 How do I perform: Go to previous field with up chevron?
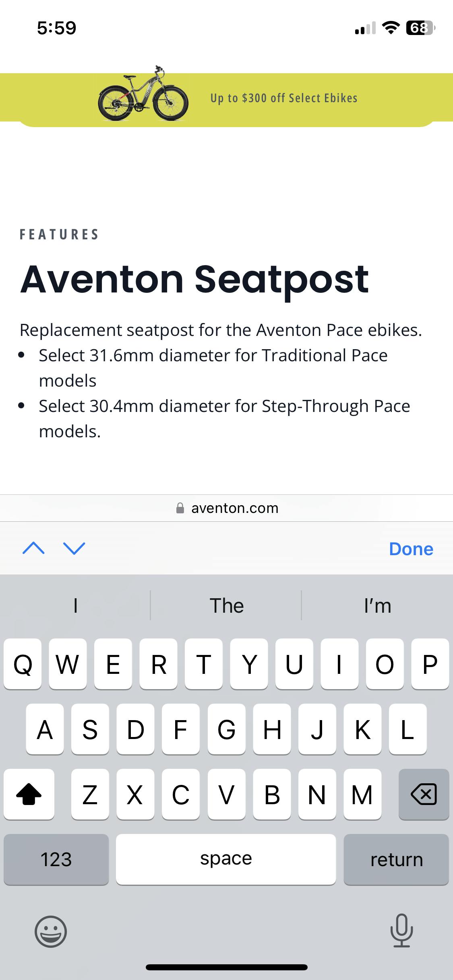(34, 548)
